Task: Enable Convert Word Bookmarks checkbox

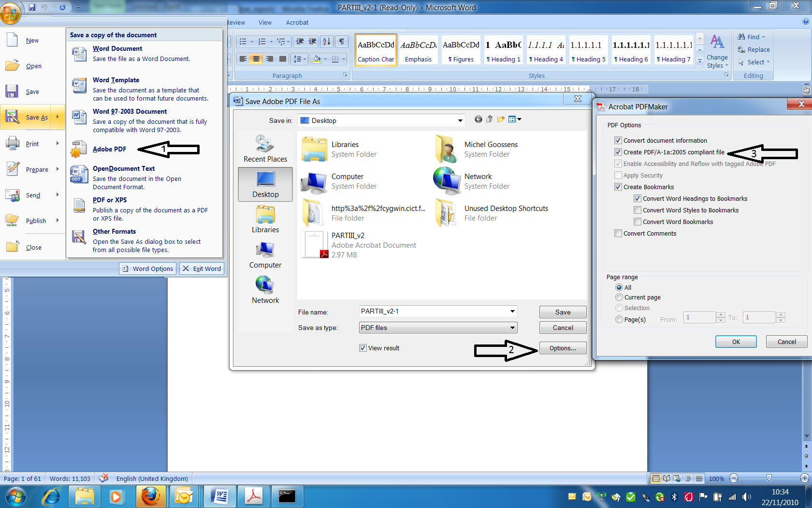Action: pos(637,222)
